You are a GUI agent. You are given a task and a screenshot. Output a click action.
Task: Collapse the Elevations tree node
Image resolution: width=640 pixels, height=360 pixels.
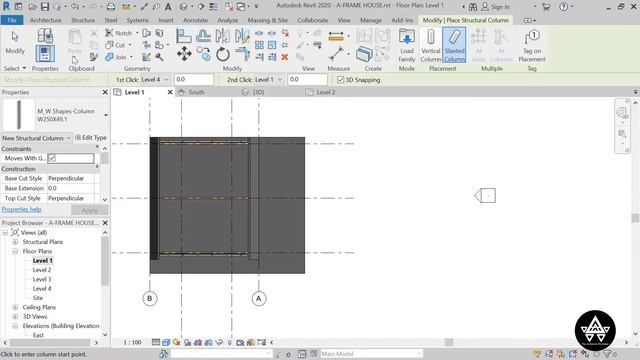tap(15, 326)
